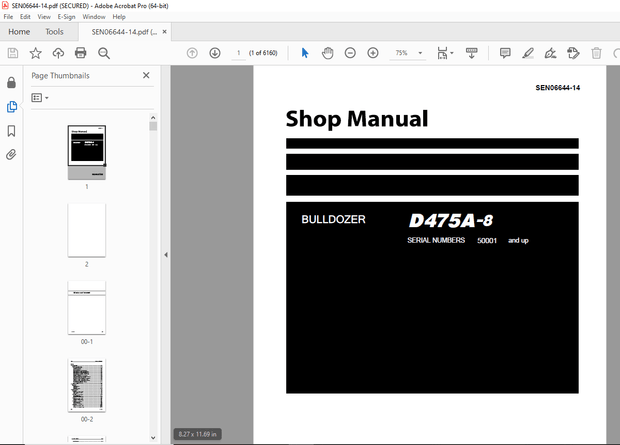Click the 75% zoom value field
620x445 pixels.
click(x=401, y=53)
